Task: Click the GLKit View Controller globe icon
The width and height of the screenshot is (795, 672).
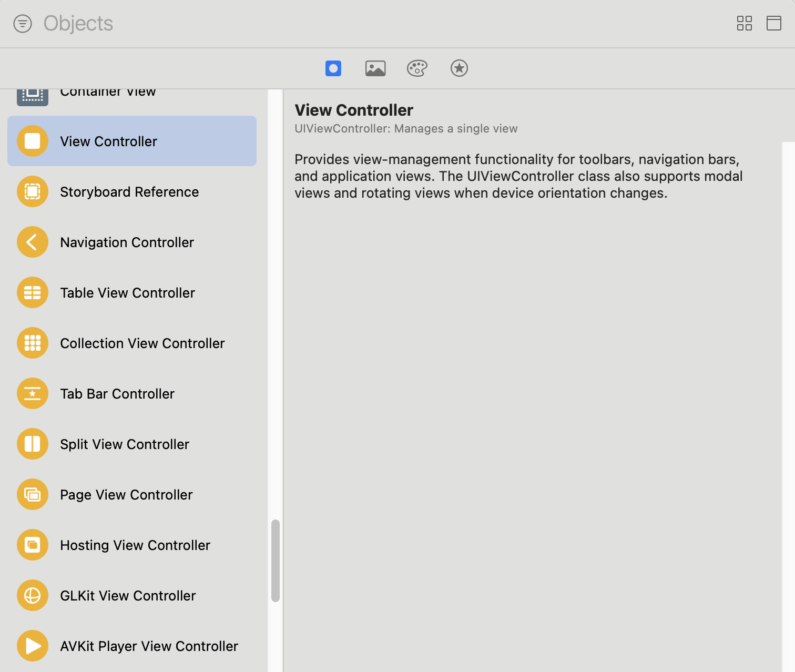Action: pyautogui.click(x=33, y=595)
